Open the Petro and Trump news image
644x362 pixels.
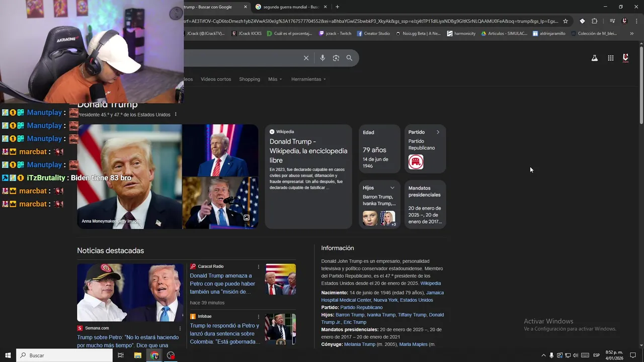pyautogui.click(x=130, y=293)
